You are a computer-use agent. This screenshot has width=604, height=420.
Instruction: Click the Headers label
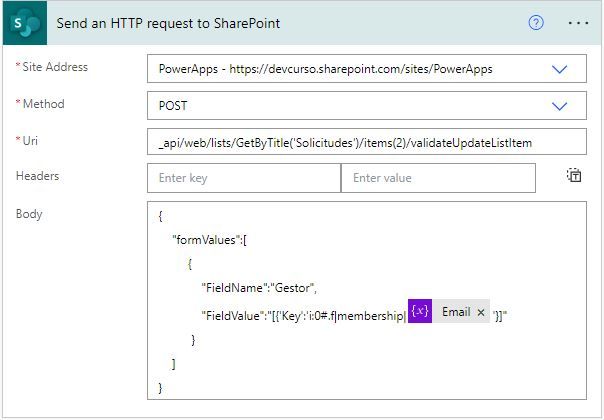[37, 176]
